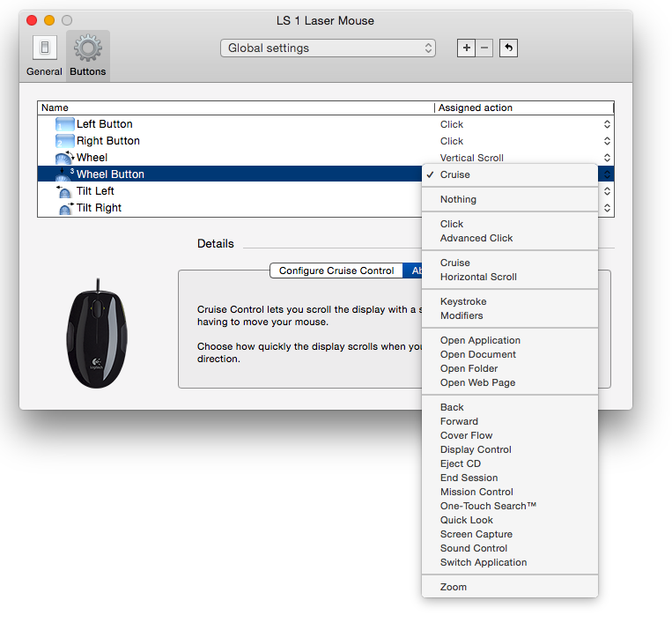Image resolution: width=672 pixels, height=630 pixels.
Task: Click the Assigned action column header
Action: (524, 107)
